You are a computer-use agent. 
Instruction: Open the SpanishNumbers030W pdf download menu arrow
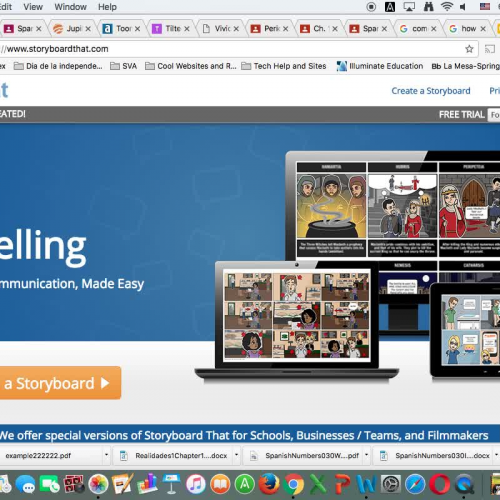(x=366, y=455)
